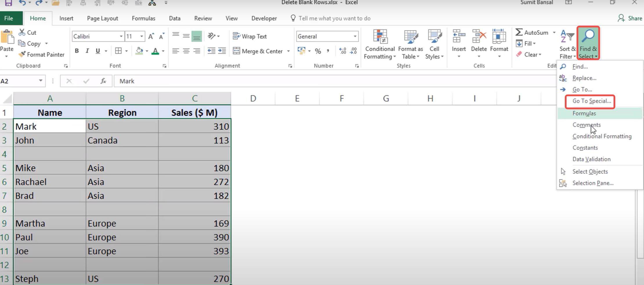This screenshot has width=644, height=285.
Task: Apply AutoSum
Action: pos(533,33)
